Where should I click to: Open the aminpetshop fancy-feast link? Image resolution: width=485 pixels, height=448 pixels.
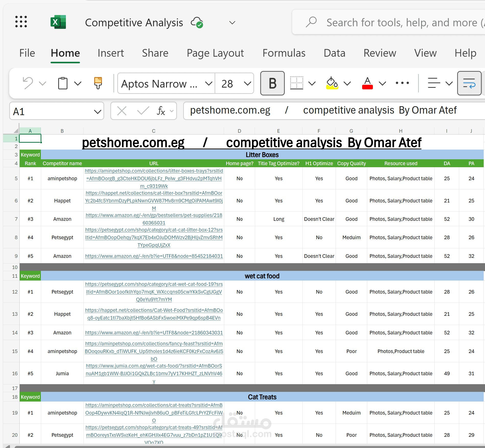click(154, 351)
